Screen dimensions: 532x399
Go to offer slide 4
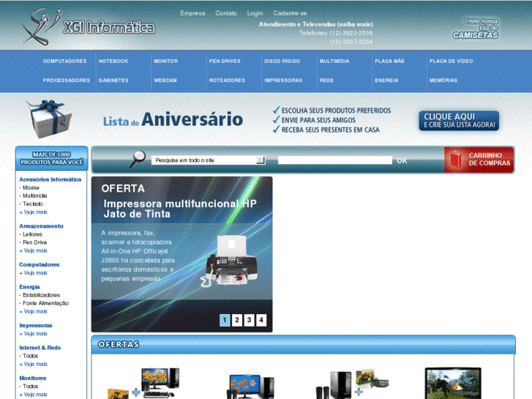[x=261, y=320]
